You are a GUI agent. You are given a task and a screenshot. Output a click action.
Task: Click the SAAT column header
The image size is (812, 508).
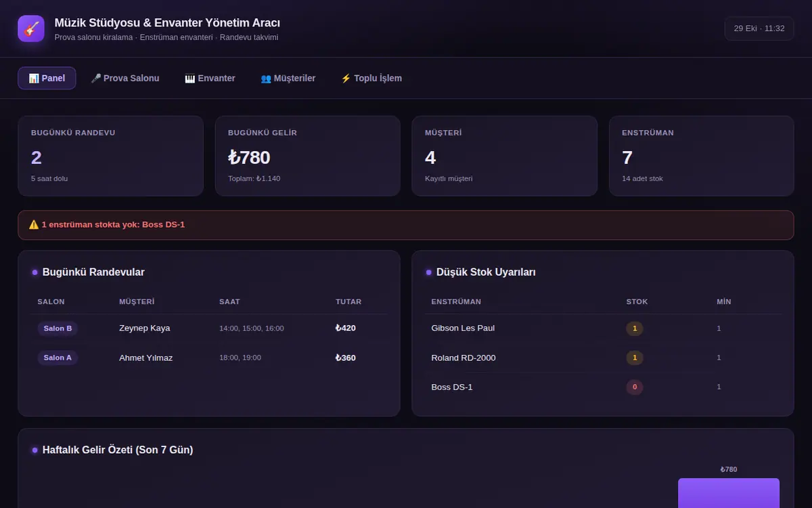(x=229, y=301)
